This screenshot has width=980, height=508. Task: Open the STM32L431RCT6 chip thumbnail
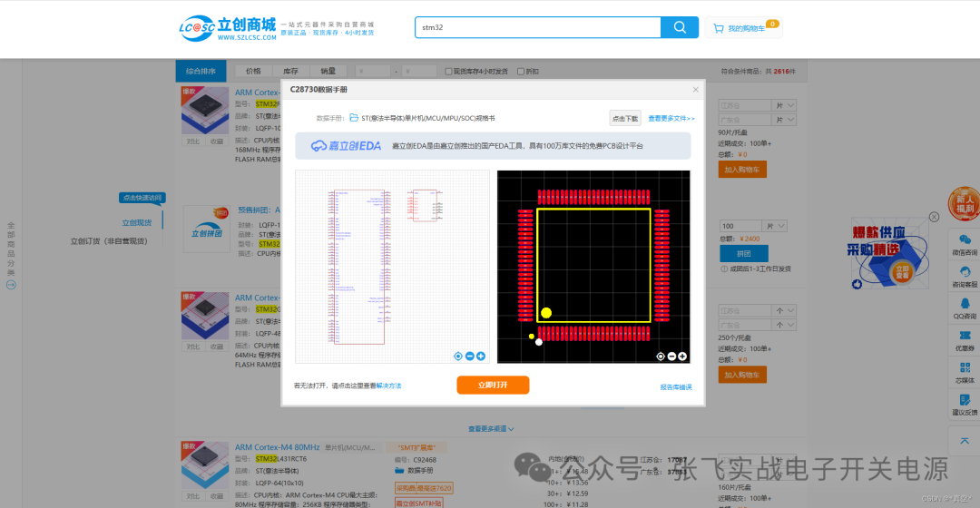click(x=205, y=465)
